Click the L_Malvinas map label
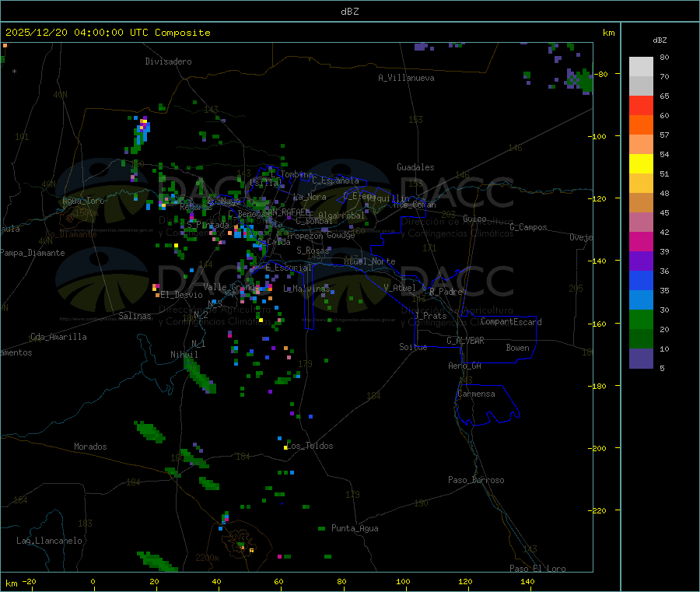This screenshot has height=592, width=700. [x=306, y=289]
